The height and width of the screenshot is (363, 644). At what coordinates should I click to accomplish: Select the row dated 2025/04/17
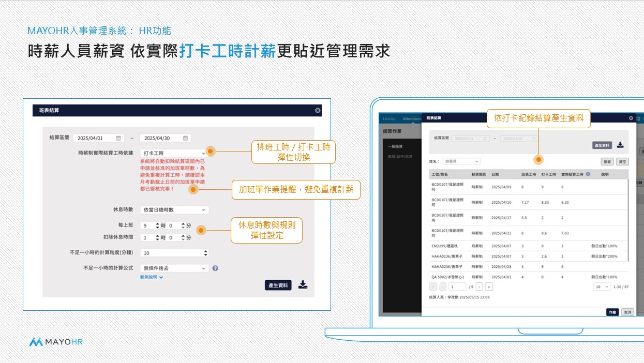(528, 218)
